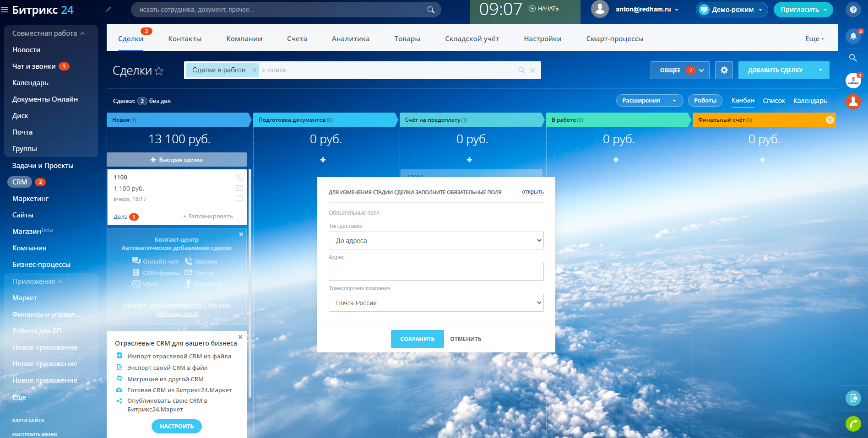Click the green phone call button
Image resolution: width=868 pixels, height=438 pixels.
pos(853,424)
